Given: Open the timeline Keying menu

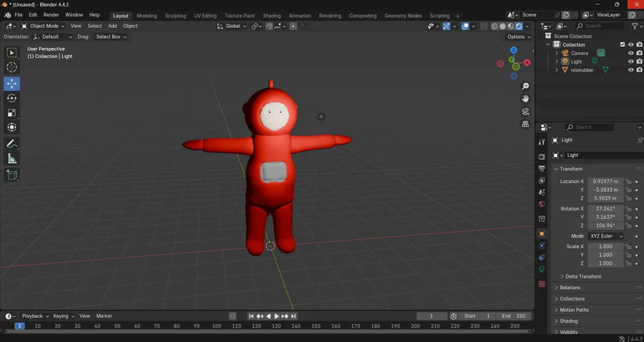Looking at the screenshot, I should [63, 316].
